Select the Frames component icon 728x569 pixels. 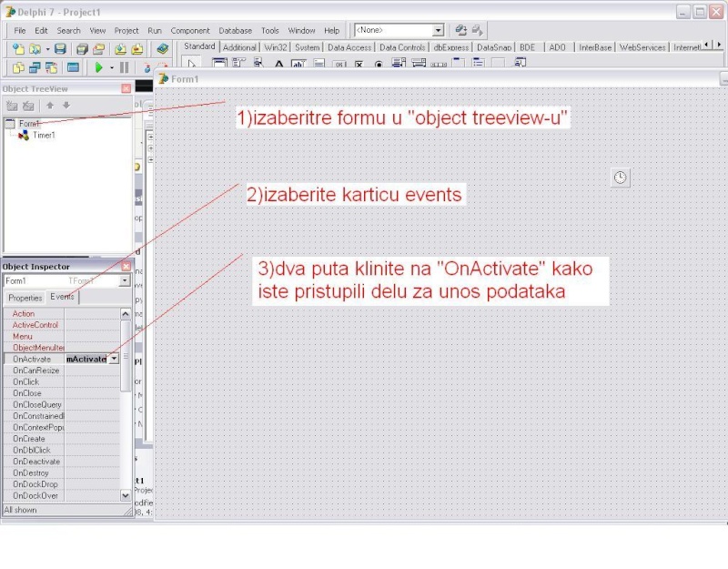219,63
